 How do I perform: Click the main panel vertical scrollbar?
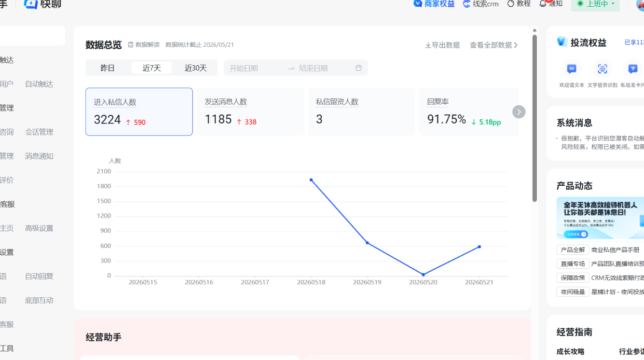pyautogui.click(x=534, y=118)
